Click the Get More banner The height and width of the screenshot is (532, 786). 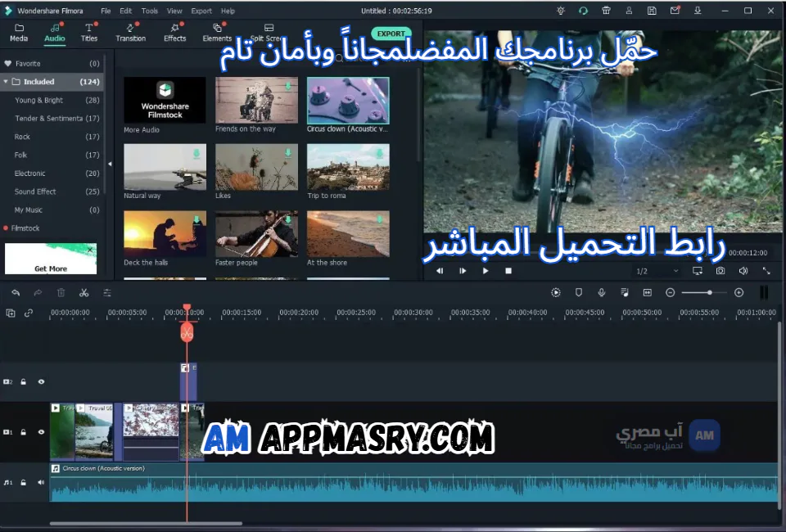pos(51,259)
